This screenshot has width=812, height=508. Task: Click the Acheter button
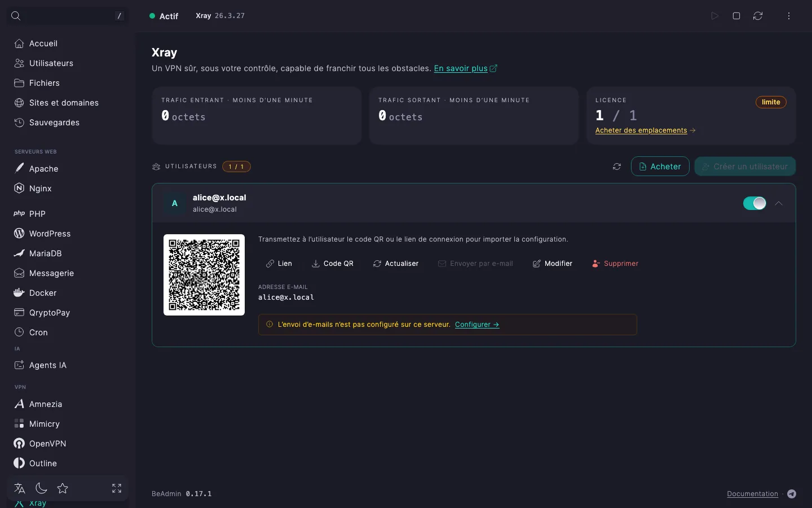660,167
